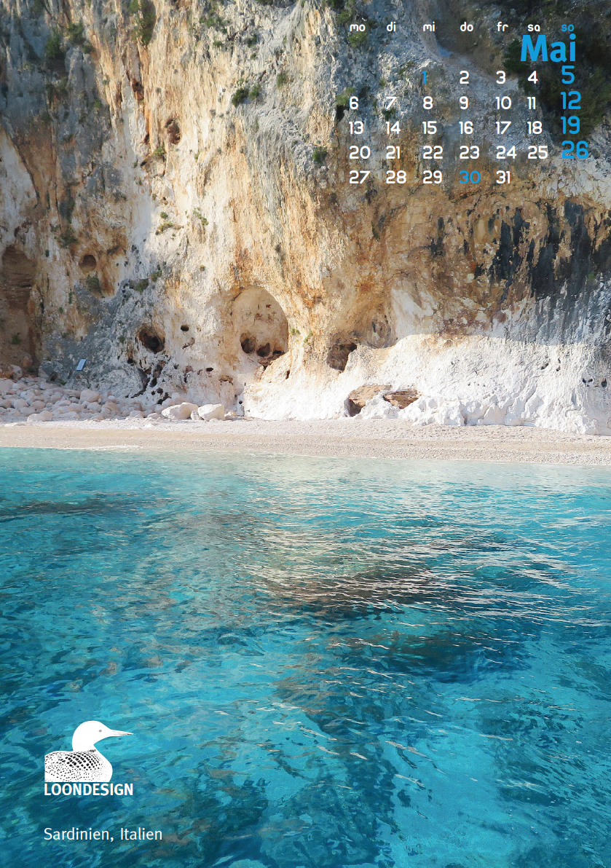This screenshot has height=868, width=611.
Task: Select the 'mo' weekday header
Action: click(358, 27)
